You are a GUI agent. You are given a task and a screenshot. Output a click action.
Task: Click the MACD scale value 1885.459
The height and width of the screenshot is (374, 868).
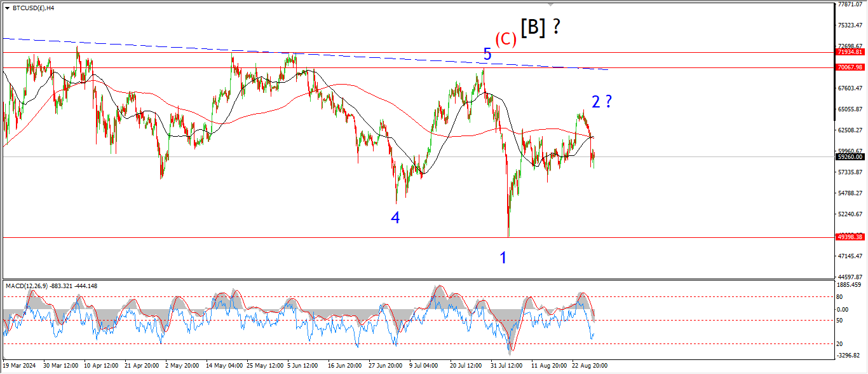click(850, 286)
